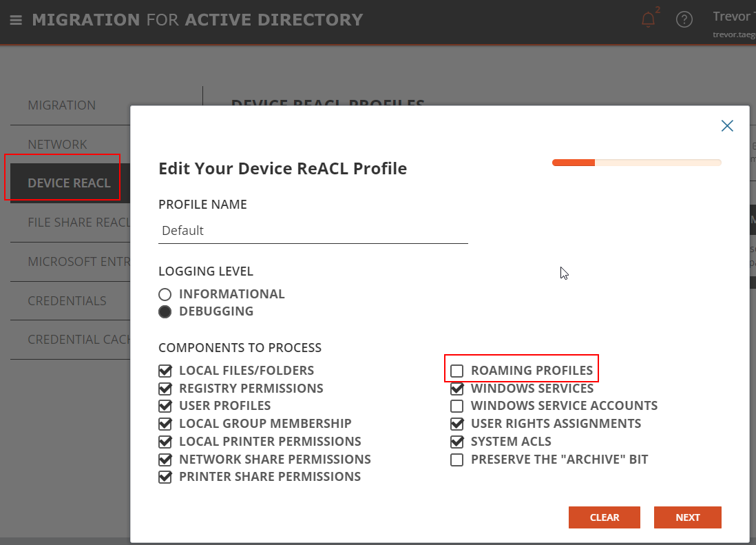Open help using the question mark icon
This screenshot has height=545, width=756.
[684, 19]
